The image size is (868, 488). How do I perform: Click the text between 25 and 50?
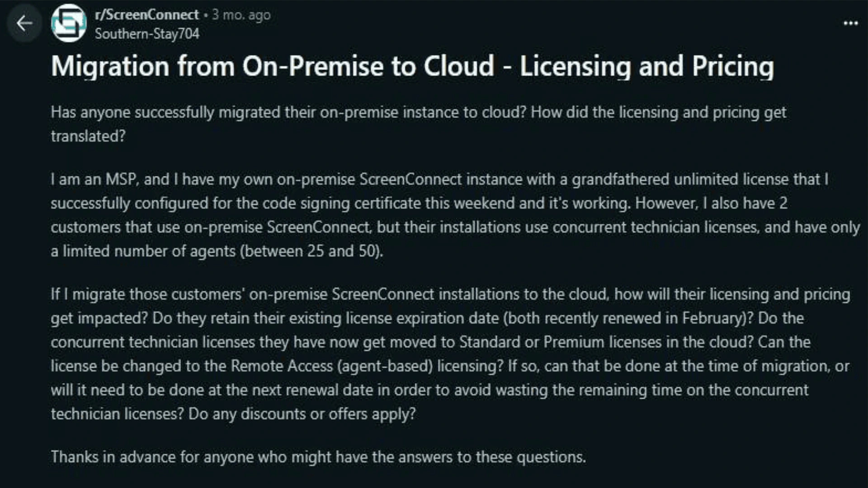click(312, 251)
